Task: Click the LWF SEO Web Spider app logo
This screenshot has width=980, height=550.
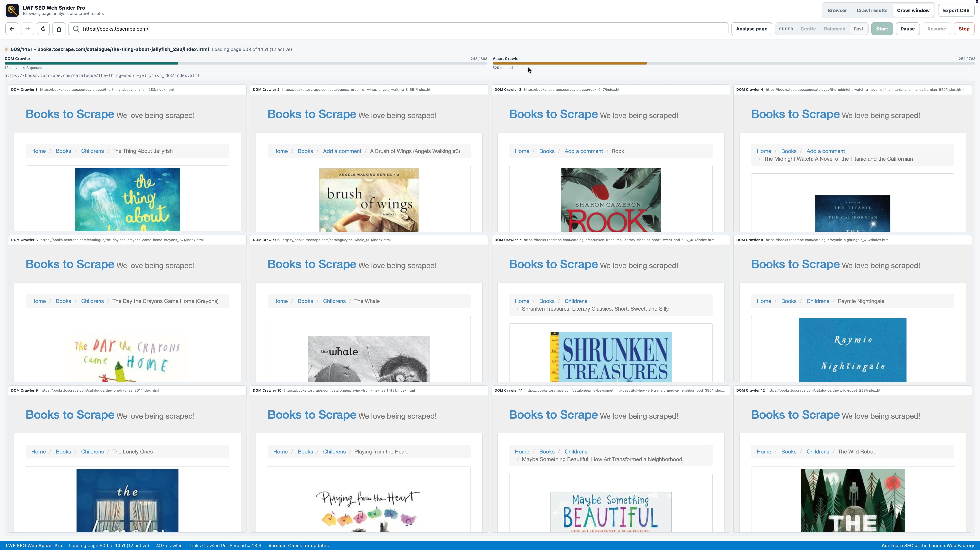Action: [x=12, y=10]
